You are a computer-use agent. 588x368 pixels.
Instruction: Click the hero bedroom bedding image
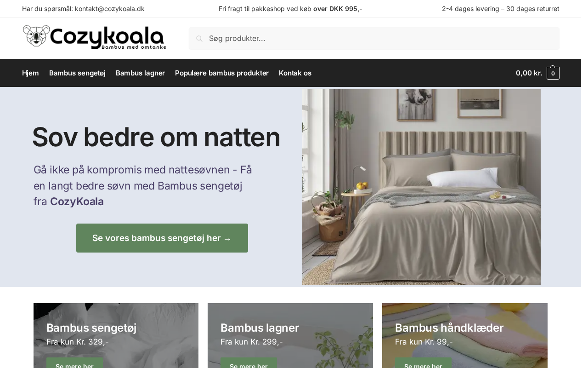[421, 187]
